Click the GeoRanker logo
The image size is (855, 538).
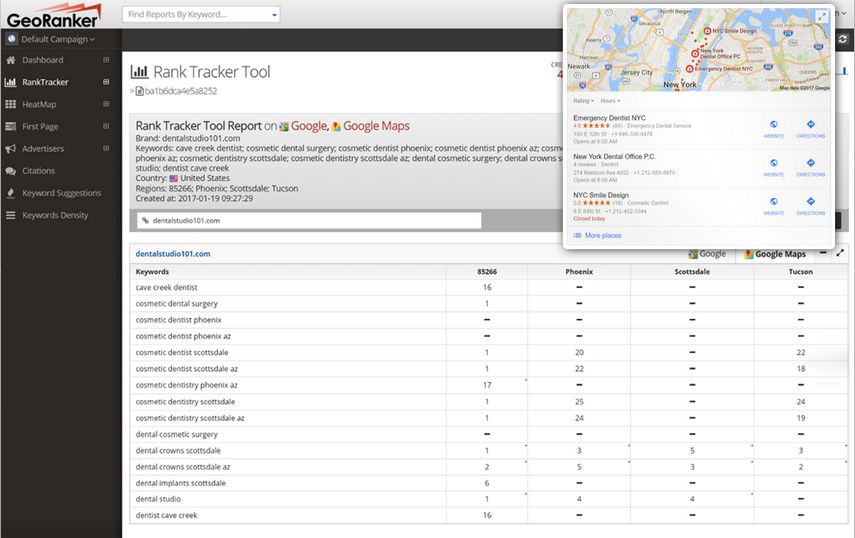[54, 15]
